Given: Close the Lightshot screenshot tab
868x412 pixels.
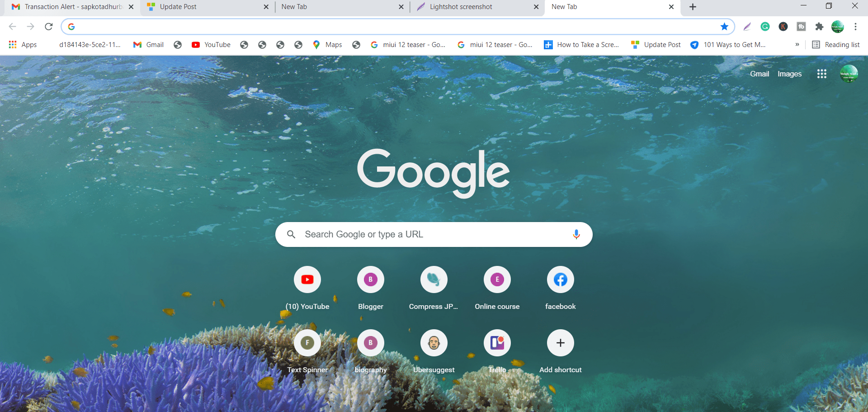Looking at the screenshot, I should pyautogui.click(x=536, y=7).
